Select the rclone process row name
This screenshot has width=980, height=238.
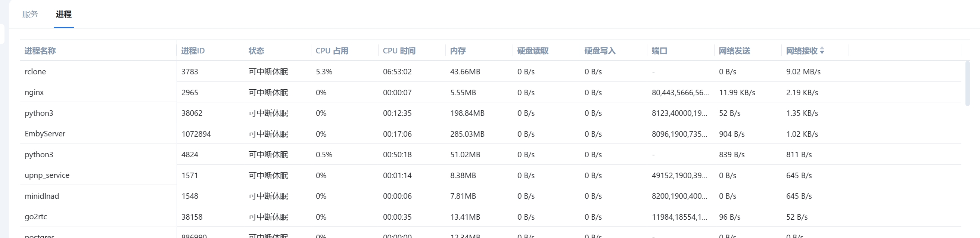click(35, 72)
